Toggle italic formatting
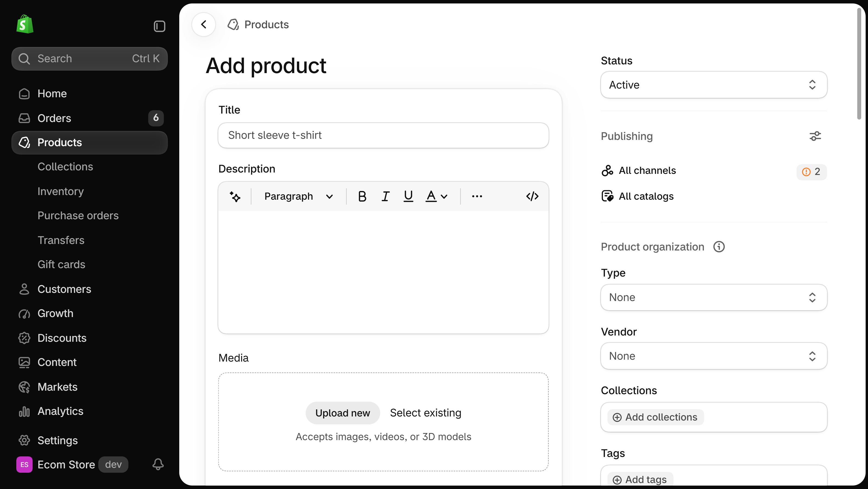Screen dimensions: 868x489 click(385, 196)
